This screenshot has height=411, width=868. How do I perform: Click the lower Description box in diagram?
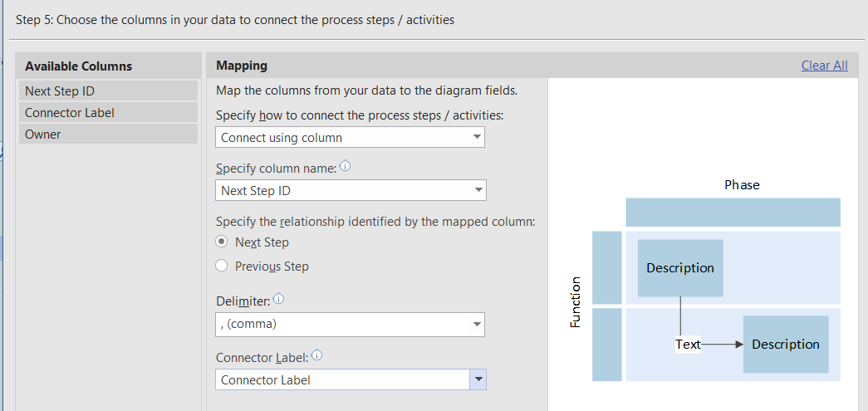point(785,344)
